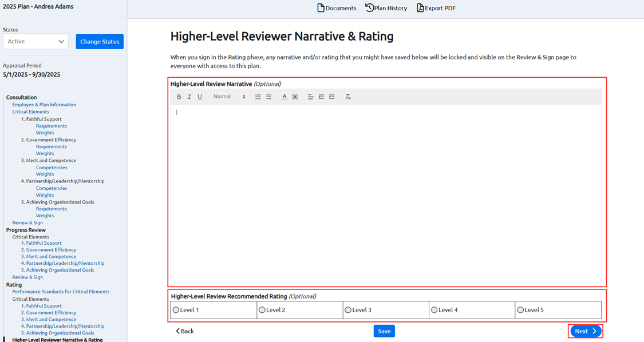
Task: Go Back to the previous page
Action: tap(185, 331)
